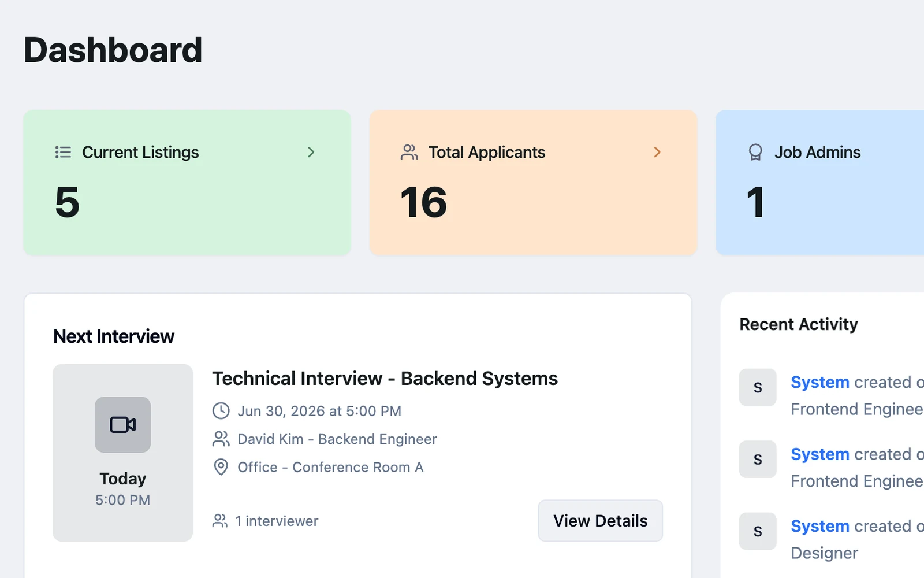Click the first System avatar in Recent Activity
This screenshot has width=924, height=578.
point(758,387)
